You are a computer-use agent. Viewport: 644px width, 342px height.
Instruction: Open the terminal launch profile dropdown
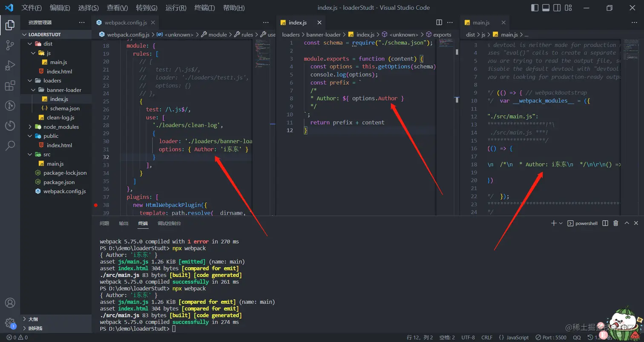(x=561, y=223)
